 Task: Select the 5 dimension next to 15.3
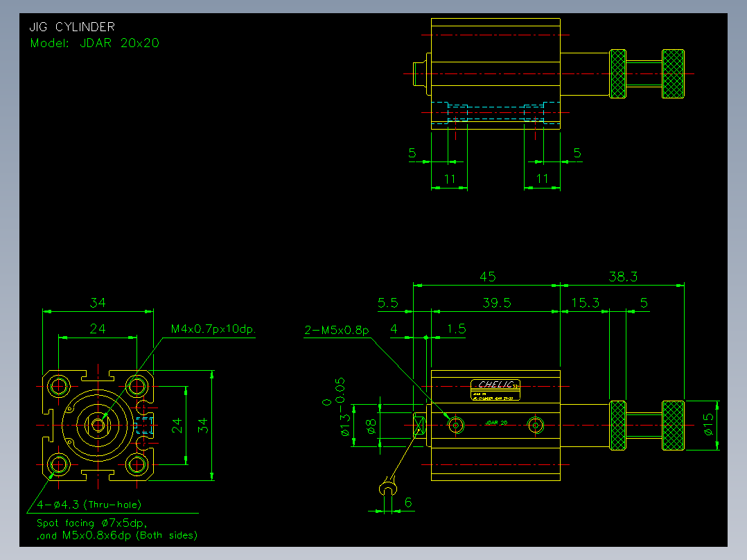coord(644,303)
